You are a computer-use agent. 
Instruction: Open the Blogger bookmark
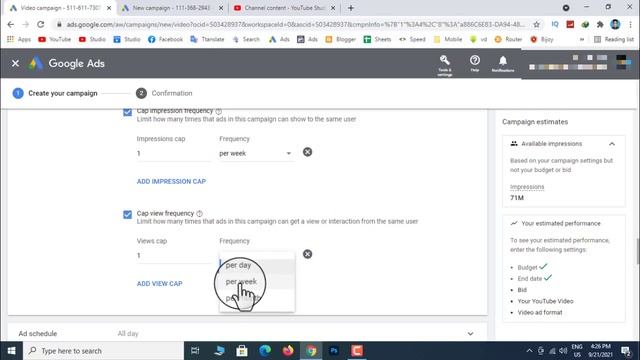point(340,39)
